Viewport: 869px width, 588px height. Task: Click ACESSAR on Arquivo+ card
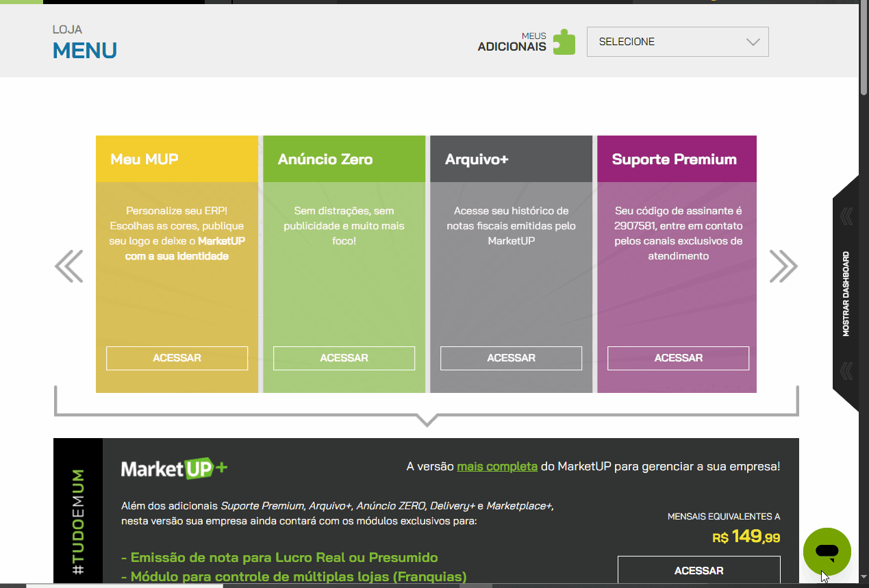click(511, 358)
